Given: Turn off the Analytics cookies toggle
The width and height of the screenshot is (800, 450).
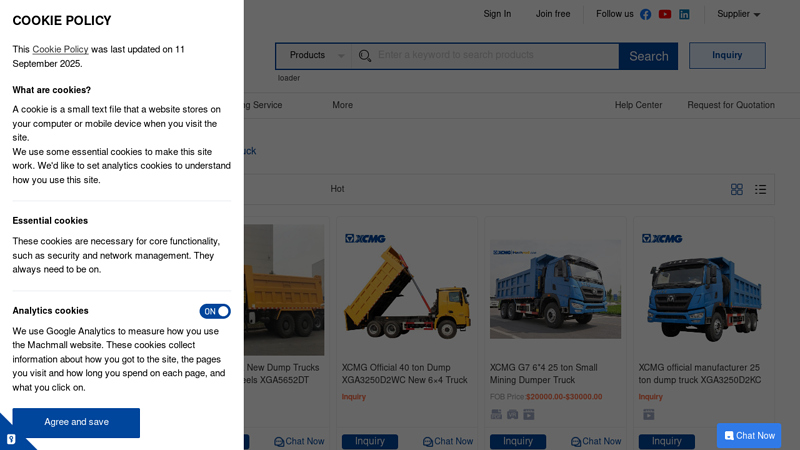Looking at the screenshot, I should pos(215,311).
